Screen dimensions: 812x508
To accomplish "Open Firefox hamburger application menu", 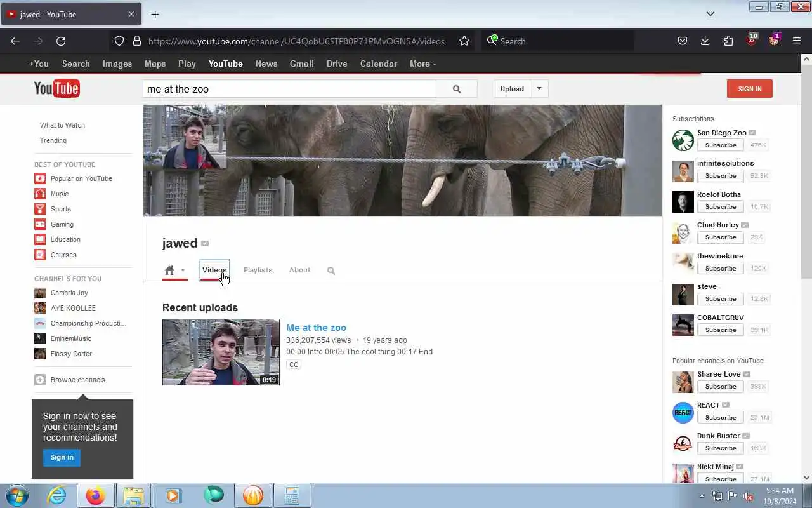I will coord(797,41).
